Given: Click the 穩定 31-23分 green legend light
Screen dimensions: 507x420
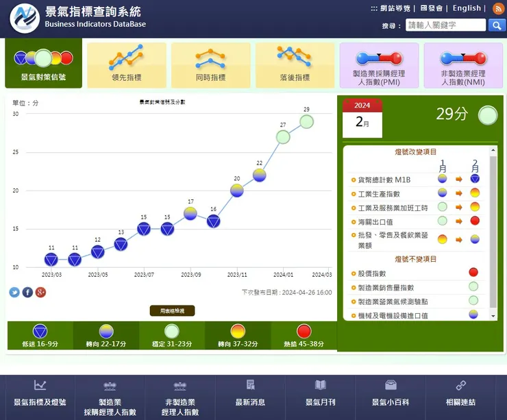Looking at the screenshot, I should click(x=172, y=332).
